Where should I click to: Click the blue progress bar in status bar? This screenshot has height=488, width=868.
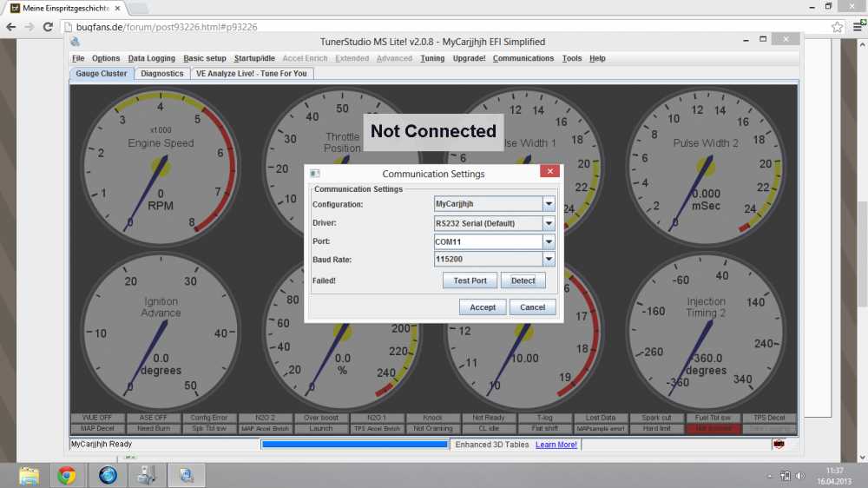pyautogui.click(x=354, y=445)
